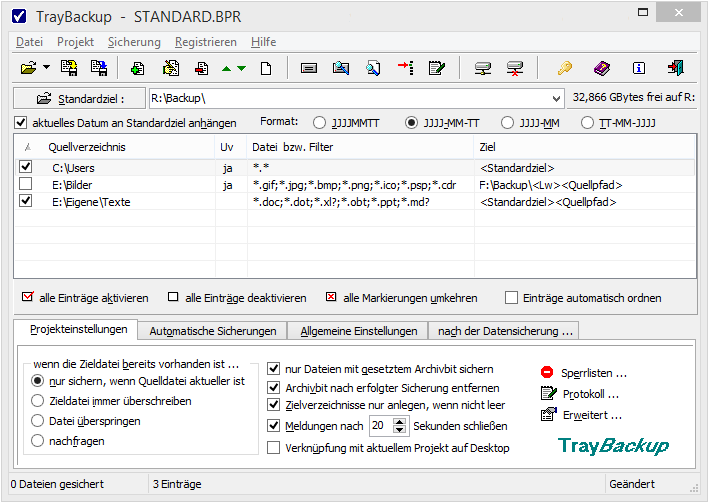Select the JJJJMMTT date format

319,123
